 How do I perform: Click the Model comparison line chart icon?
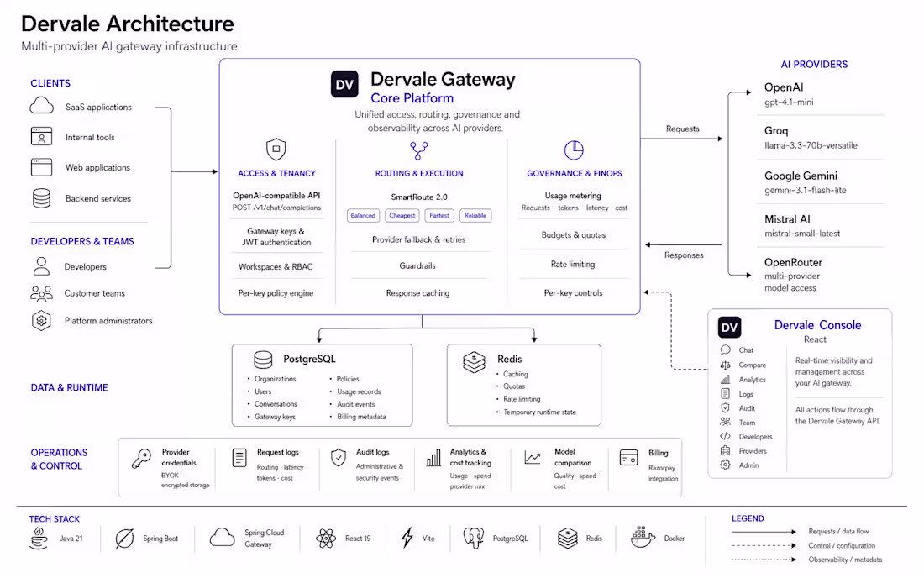pyautogui.click(x=532, y=457)
